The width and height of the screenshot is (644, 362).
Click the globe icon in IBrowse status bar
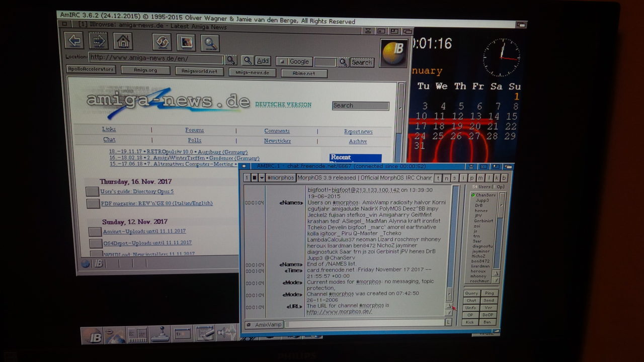(x=86, y=263)
